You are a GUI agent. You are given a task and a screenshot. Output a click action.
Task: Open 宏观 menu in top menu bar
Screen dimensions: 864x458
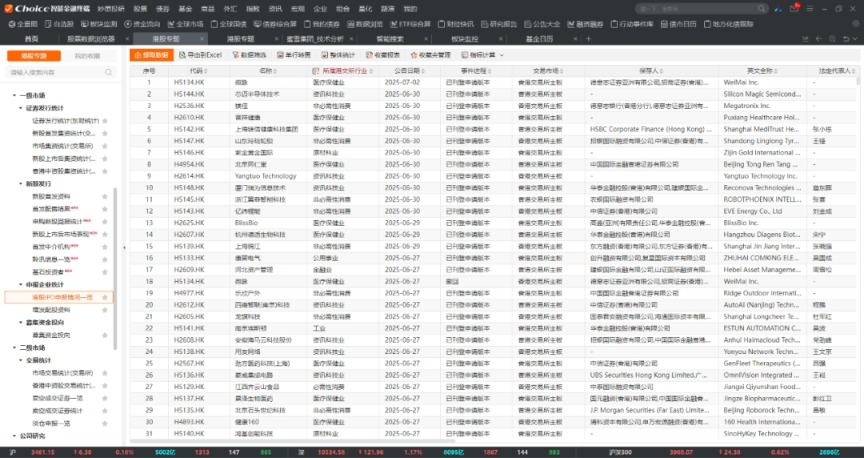(x=298, y=9)
